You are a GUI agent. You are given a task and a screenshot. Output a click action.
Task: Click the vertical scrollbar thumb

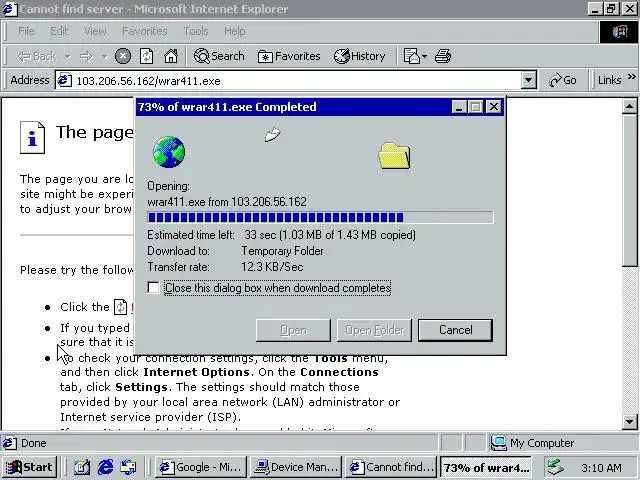point(629,191)
